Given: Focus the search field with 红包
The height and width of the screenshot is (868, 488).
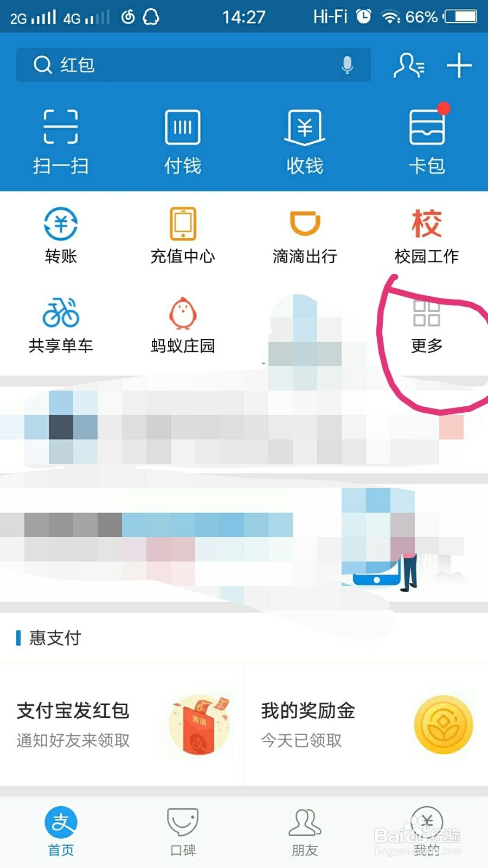Looking at the screenshot, I should pyautogui.click(x=194, y=65).
